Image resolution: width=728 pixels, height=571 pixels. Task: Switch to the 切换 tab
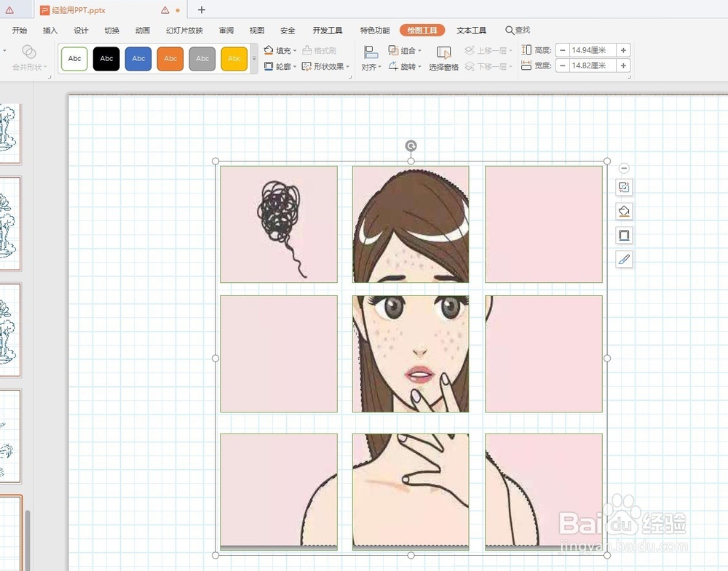(112, 30)
